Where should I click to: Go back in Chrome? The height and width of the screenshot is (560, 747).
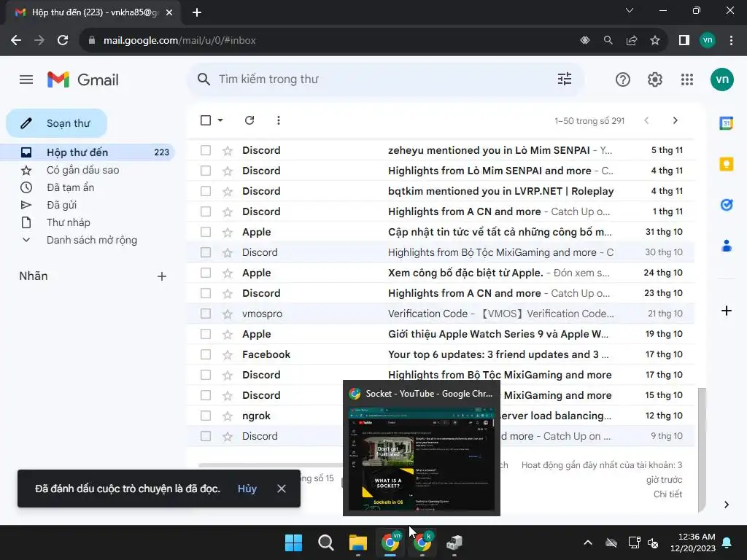[16, 41]
